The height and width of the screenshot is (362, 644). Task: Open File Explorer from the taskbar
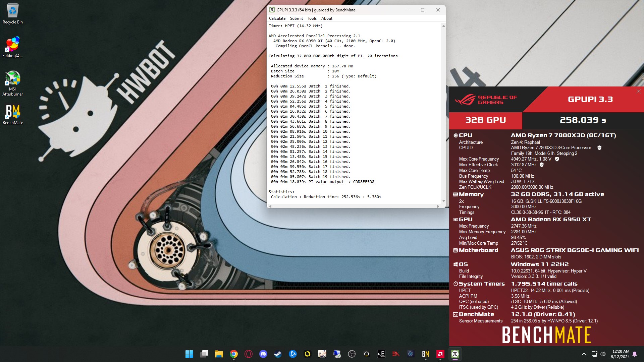(219, 354)
